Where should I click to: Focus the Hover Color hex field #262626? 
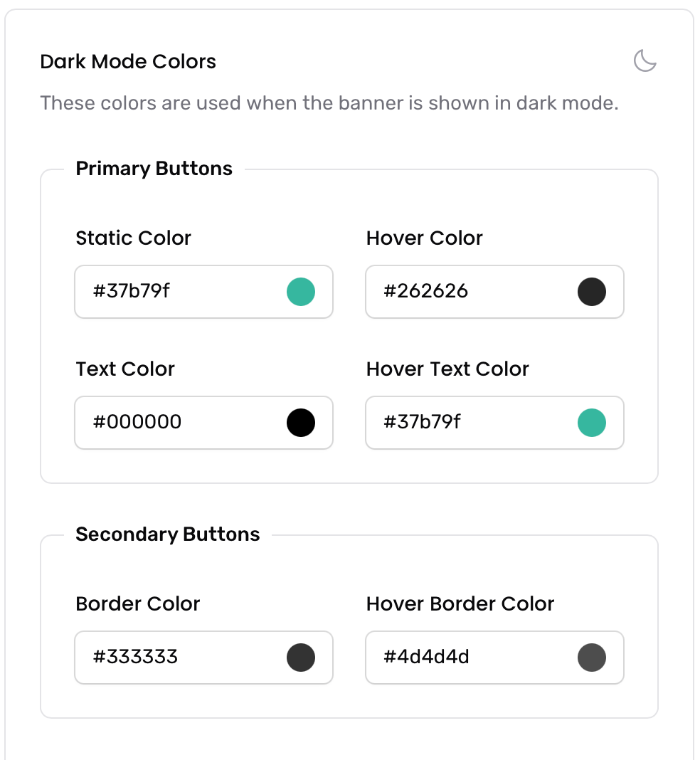pos(494,292)
